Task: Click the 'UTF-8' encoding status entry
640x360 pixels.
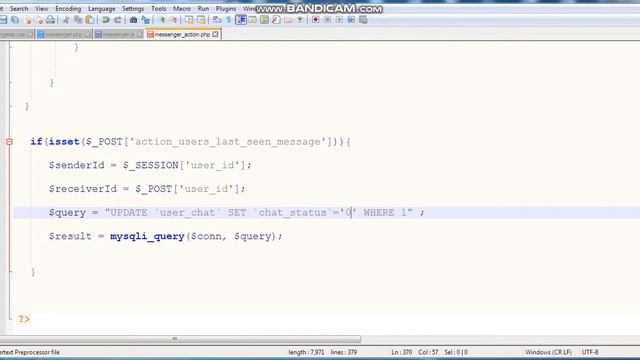Action: (590, 352)
